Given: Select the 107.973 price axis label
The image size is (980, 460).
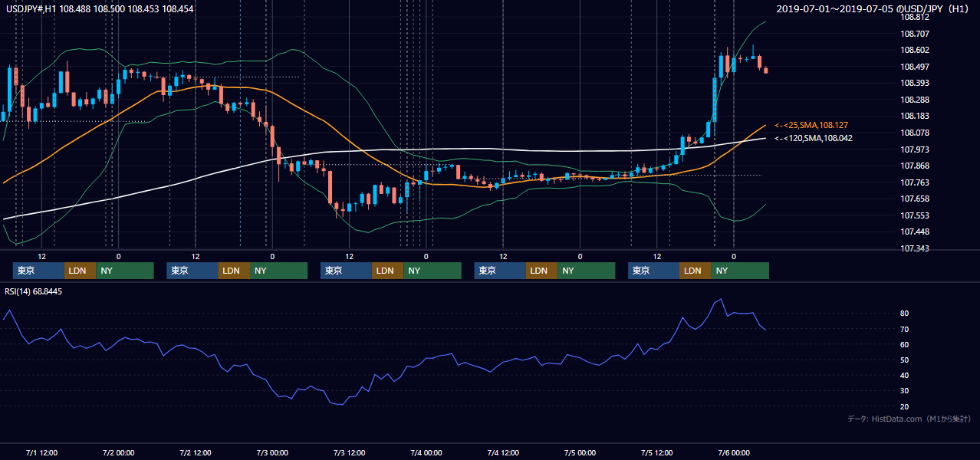Looking at the screenshot, I should tap(915, 149).
